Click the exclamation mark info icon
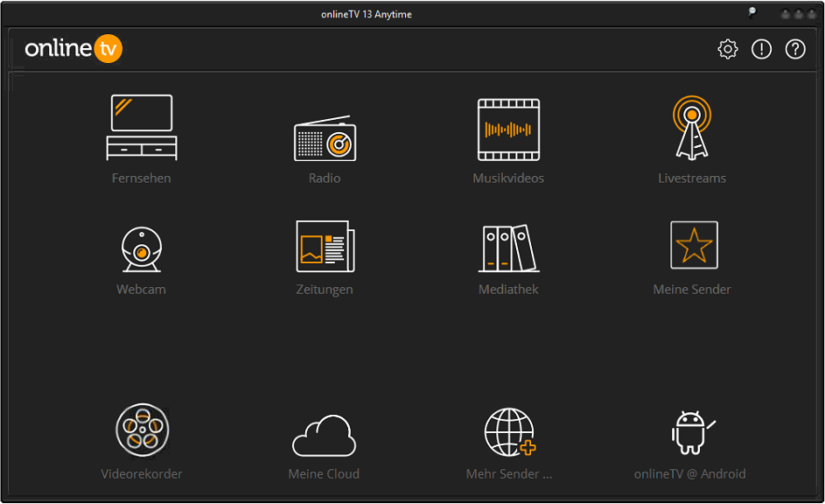825x504 pixels. 762,50
